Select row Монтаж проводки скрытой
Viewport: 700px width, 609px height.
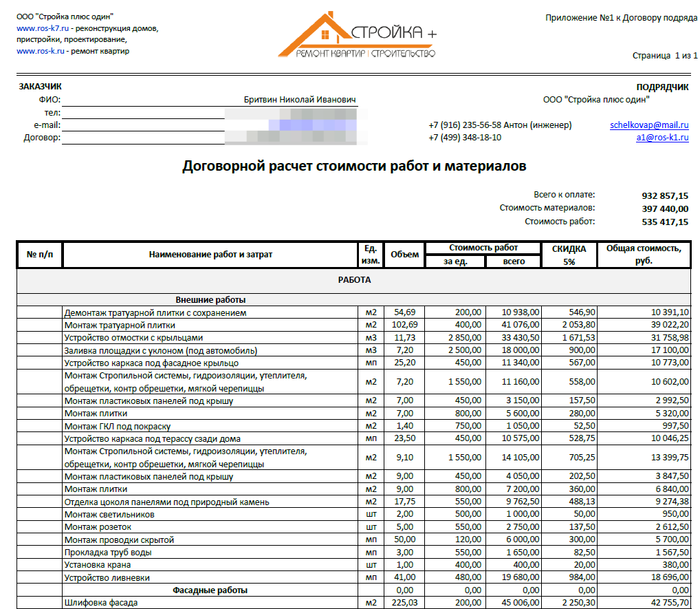click(x=354, y=539)
